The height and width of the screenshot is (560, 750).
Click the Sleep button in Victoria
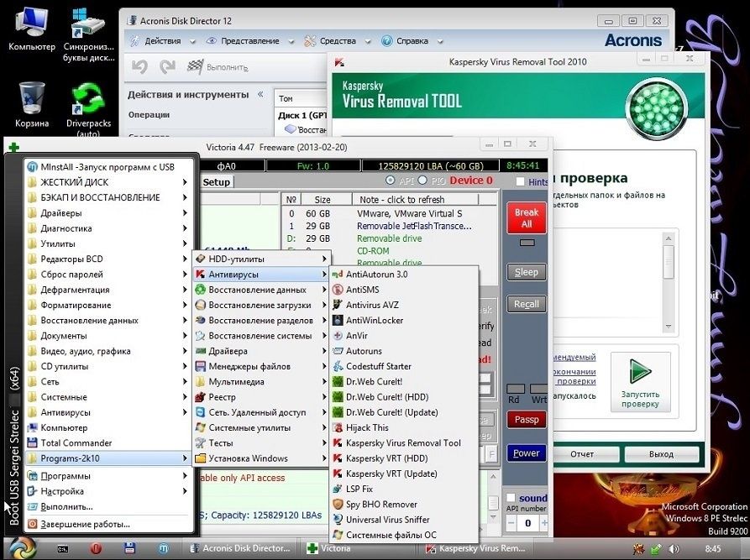pyautogui.click(x=527, y=272)
